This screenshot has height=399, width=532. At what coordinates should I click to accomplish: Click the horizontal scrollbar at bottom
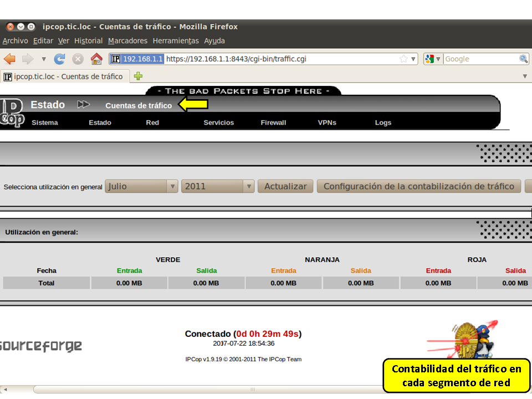coord(252,389)
